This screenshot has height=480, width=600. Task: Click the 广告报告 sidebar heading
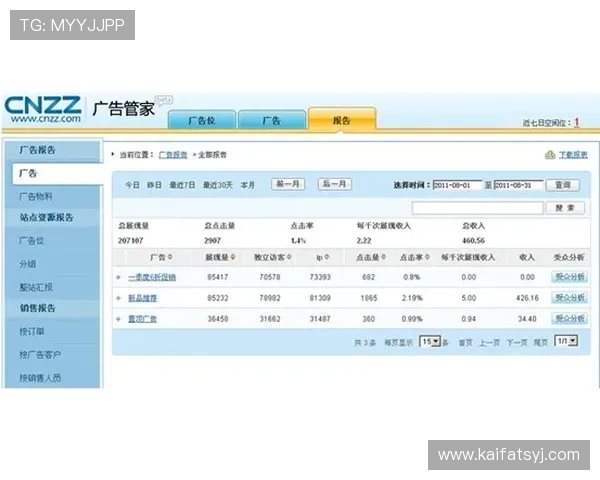(38, 150)
